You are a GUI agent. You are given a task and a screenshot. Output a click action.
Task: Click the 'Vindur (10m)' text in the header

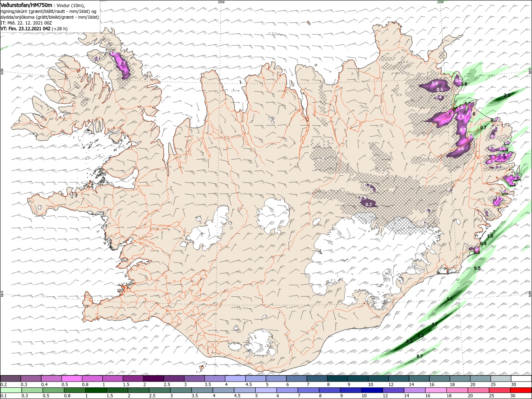70,5
